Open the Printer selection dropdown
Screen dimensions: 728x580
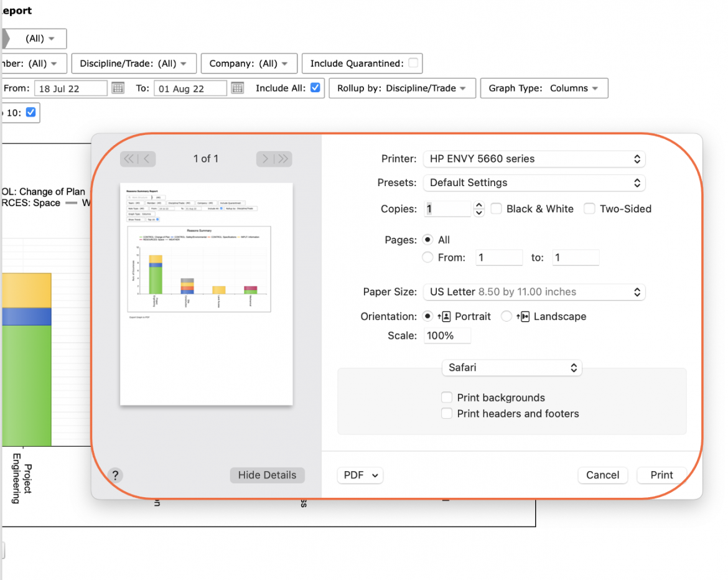[534, 159]
